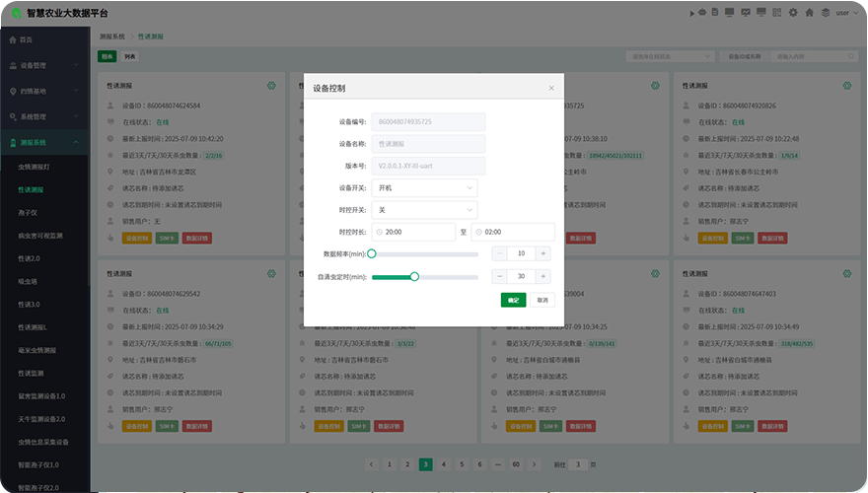868x493 pixels.
Task: Click 测报系统 in the breadcrumb
Action: tap(112, 36)
